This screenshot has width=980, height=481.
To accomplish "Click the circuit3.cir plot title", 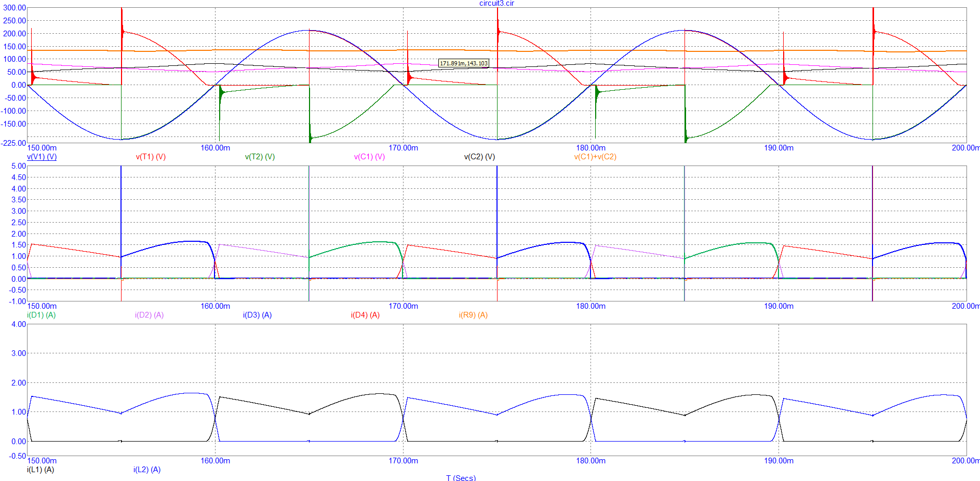I will coord(496,4).
